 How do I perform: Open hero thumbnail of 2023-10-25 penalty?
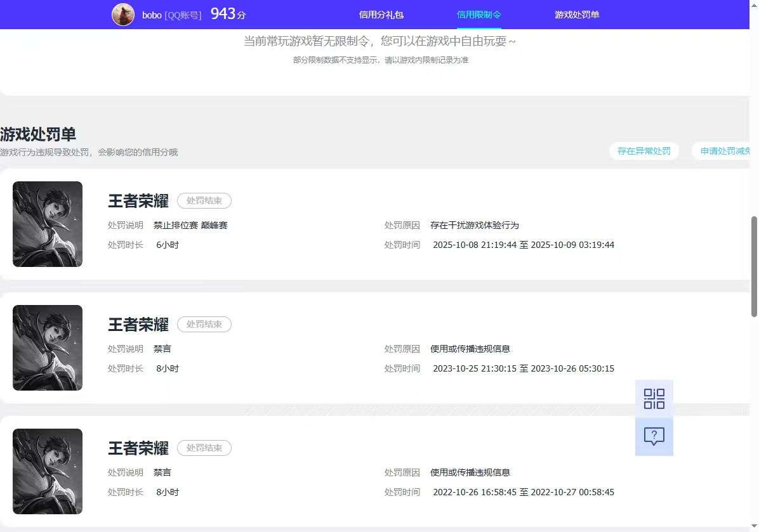48,347
